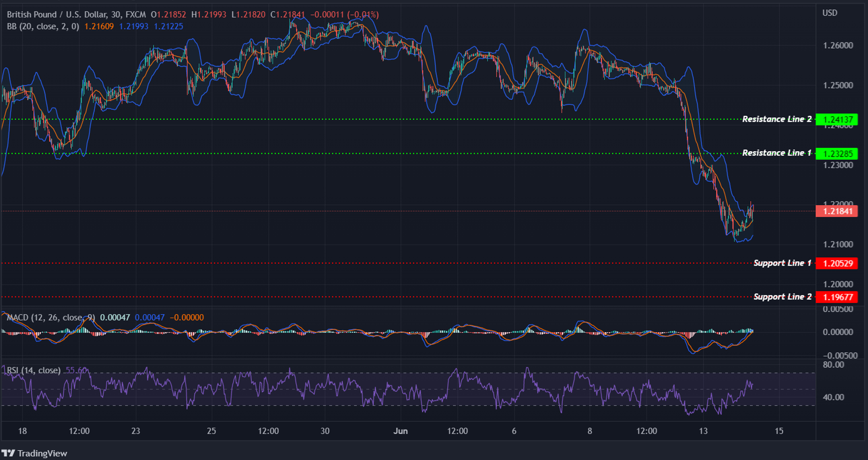Click the USD label on the price axis
This screenshot has width=868, height=460.
[830, 13]
